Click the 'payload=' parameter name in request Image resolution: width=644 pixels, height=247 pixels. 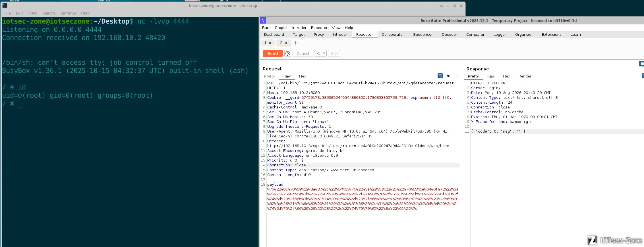(x=276, y=185)
